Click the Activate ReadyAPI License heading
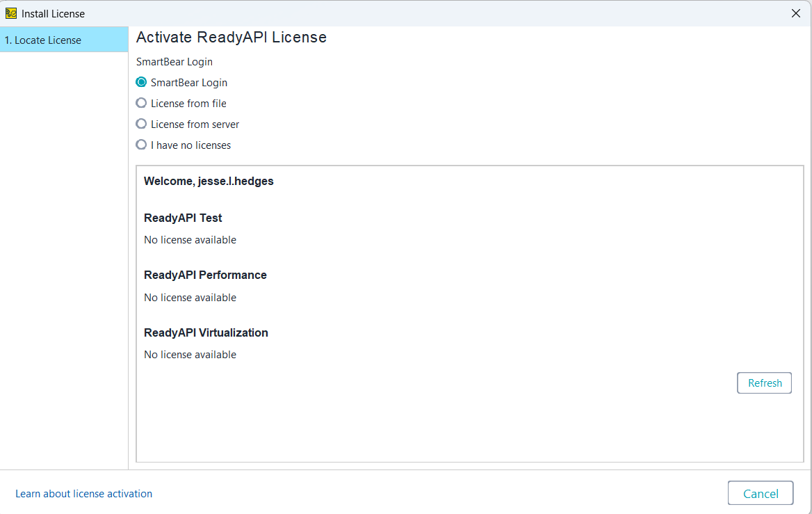The height and width of the screenshot is (514, 812). (x=232, y=37)
